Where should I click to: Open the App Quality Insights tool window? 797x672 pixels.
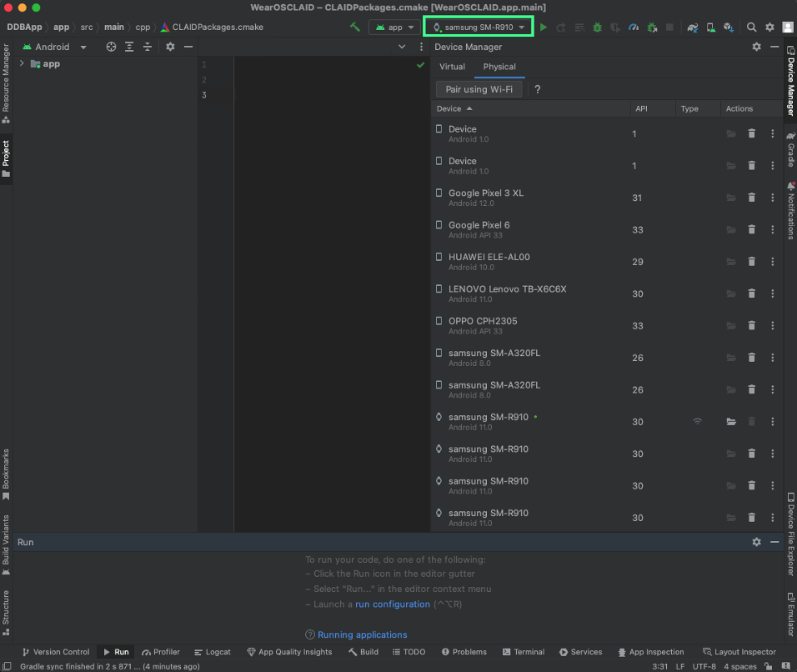289,652
